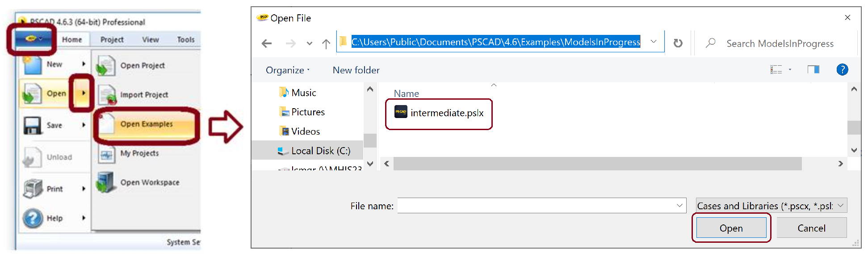
Task: Click the Open button in dialog
Action: [731, 228]
